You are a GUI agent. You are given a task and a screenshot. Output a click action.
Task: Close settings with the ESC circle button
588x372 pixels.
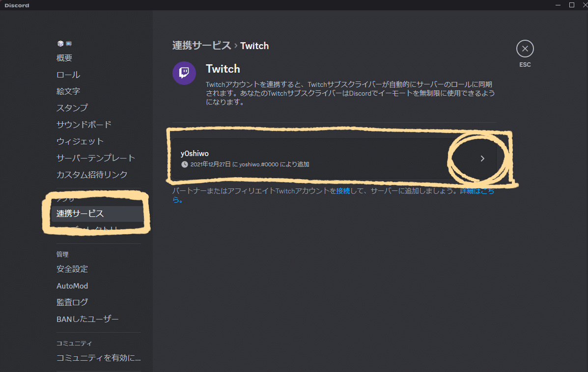(525, 48)
